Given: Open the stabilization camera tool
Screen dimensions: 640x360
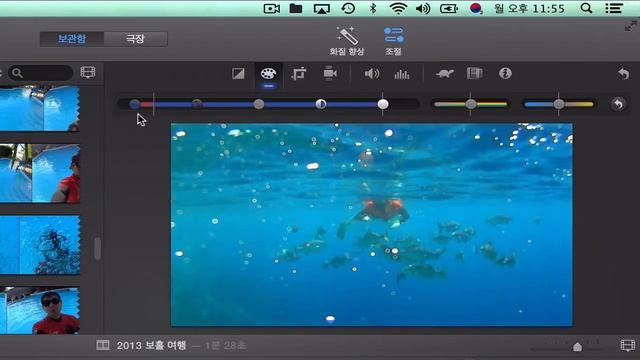Looking at the screenshot, I should (330, 73).
